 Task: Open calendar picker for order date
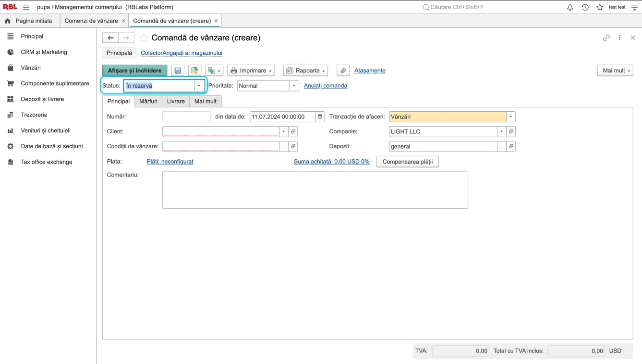click(x=320, y=117)
